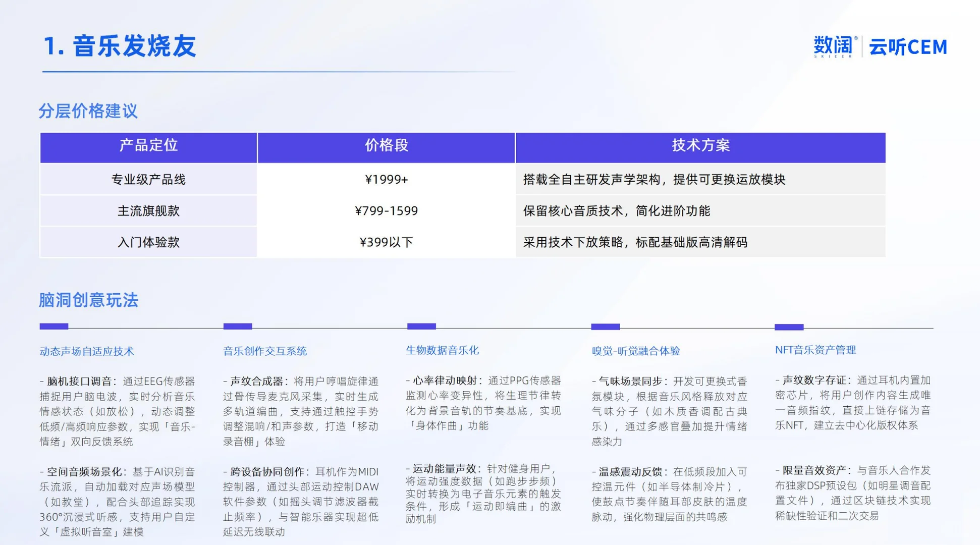Select the ¥399以下 price cell
The height and width of the screenshot is (545, 980).
coord(386,242)
